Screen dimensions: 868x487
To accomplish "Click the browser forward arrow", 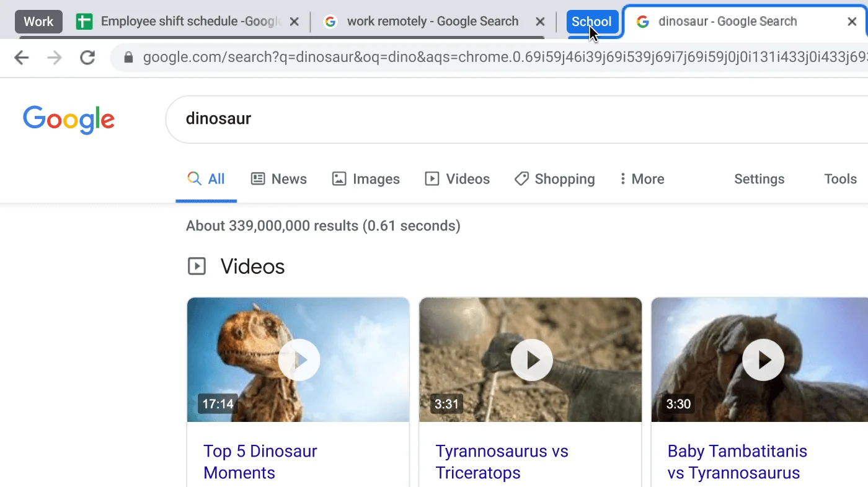I will coord(55,58).
